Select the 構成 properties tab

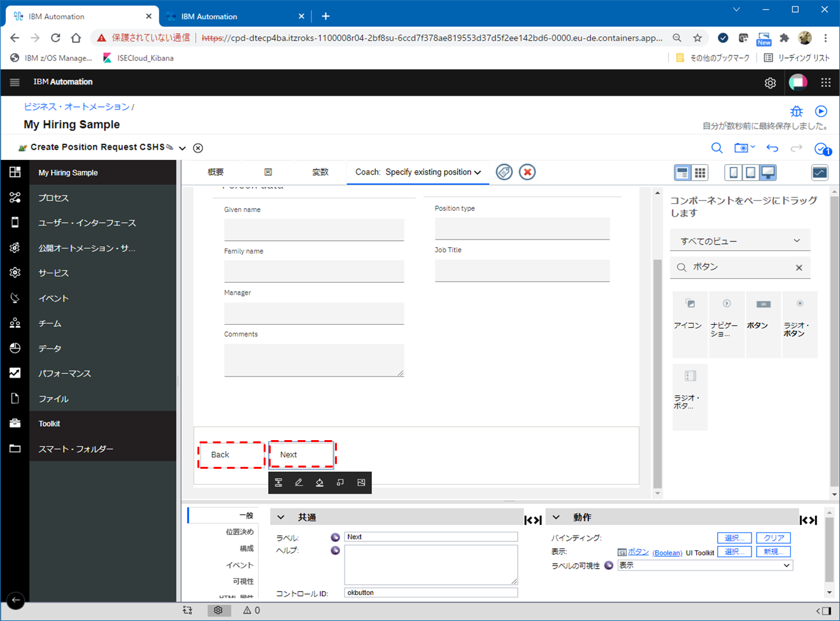point(246,548)
